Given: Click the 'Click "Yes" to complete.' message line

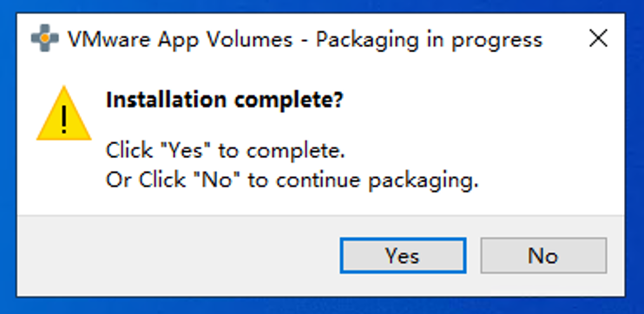Looking at the screenshot, I should point(225,152).
